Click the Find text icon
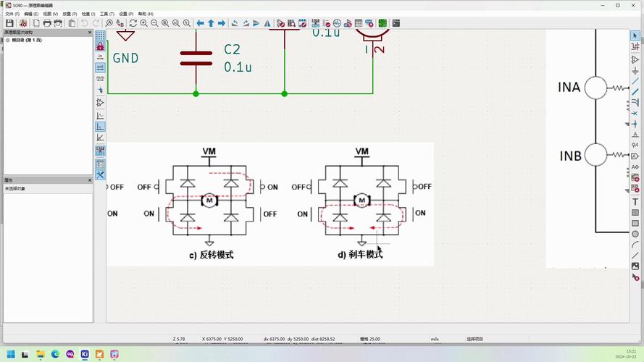This screenshot has height=362, width=644. coord(109,23)
